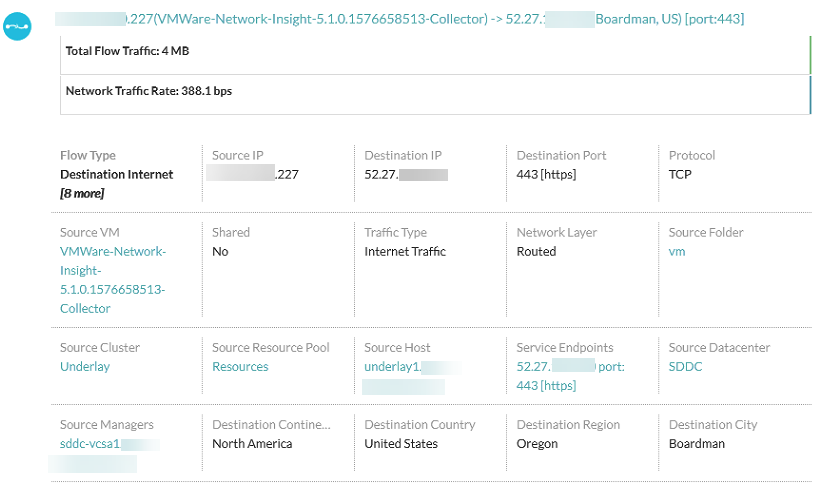The image size is (813, 490).
Task: Select the 'Network Traffic Rate: 388.1 bps' row
Action: tap(435, 95)
